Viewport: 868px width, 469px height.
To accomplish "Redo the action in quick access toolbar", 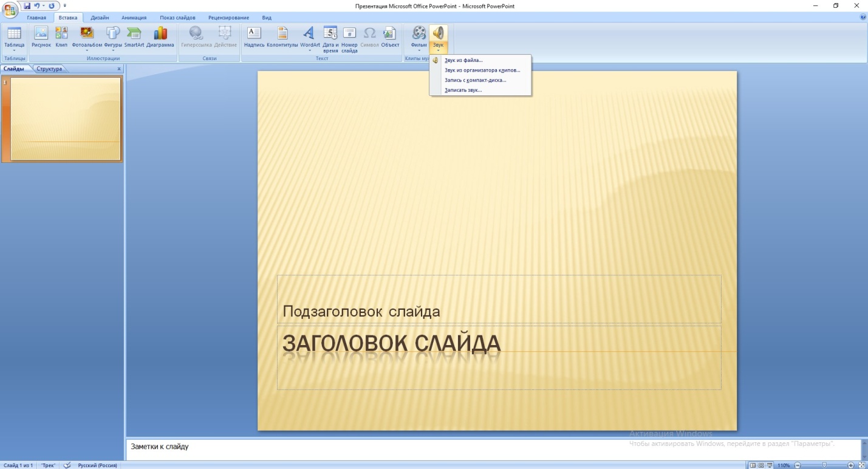I will point(50,5).
